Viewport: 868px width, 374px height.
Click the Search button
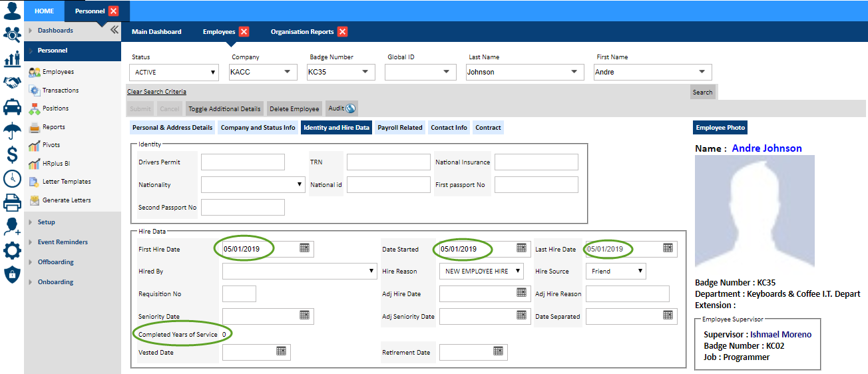pos(702,93)
